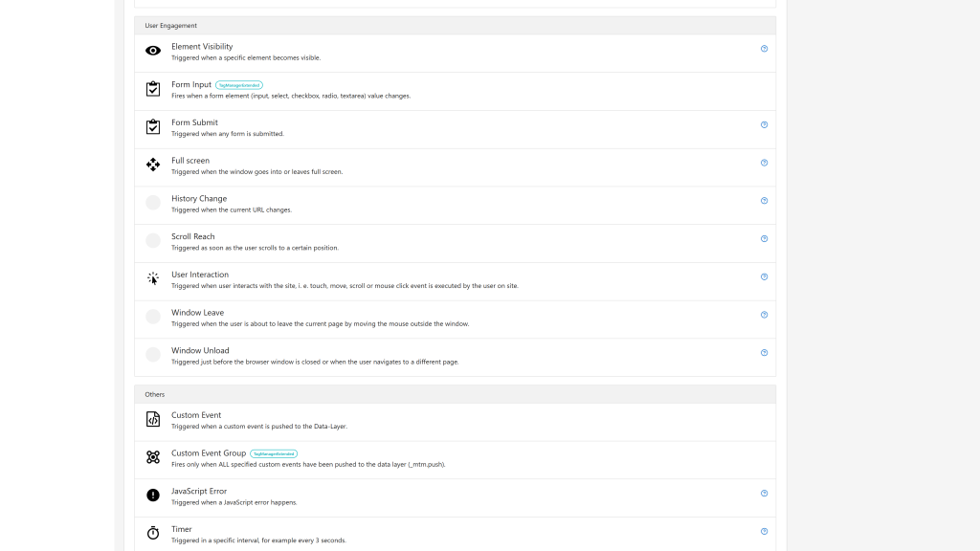The height and width of the screenshot is (551, 980).
Task: Click the Custom Event Group icon
Action: point(153,457)
